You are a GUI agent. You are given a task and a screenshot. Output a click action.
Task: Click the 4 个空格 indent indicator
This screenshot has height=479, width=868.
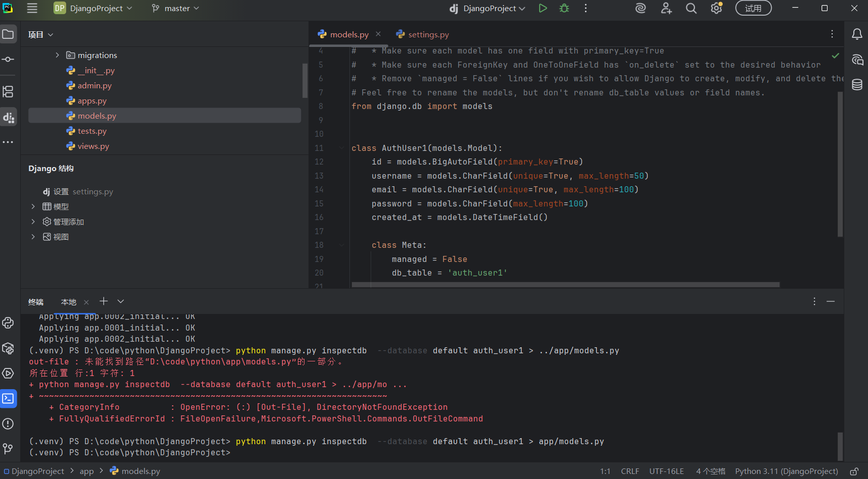coord(710,471)
